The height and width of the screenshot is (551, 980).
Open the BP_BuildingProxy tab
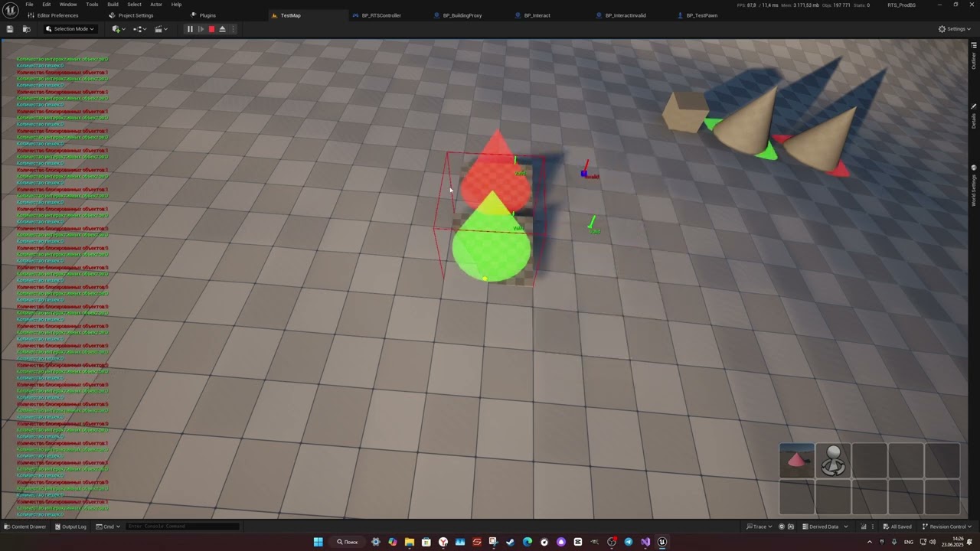click(x=458, y=15)
